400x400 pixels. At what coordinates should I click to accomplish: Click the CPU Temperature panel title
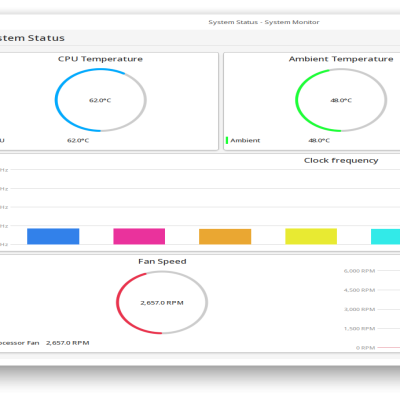click(x=100, y=59)
